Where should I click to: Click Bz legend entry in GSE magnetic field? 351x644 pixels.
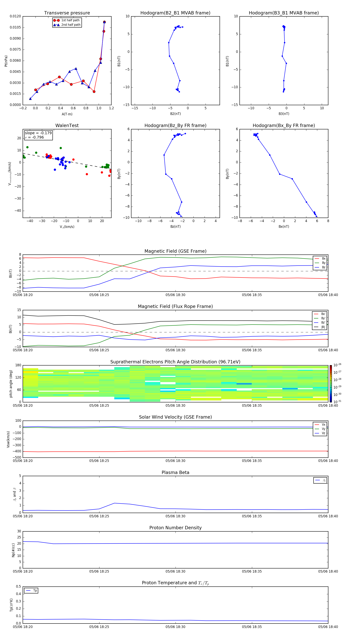tap(320, 268)
